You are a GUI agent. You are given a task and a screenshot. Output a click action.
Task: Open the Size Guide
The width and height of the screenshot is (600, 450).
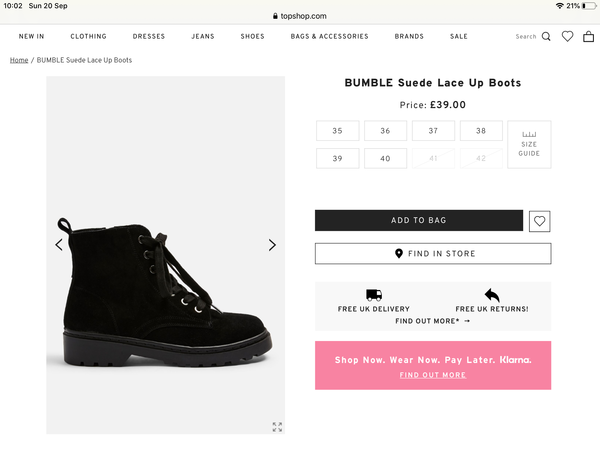point(529,145)
